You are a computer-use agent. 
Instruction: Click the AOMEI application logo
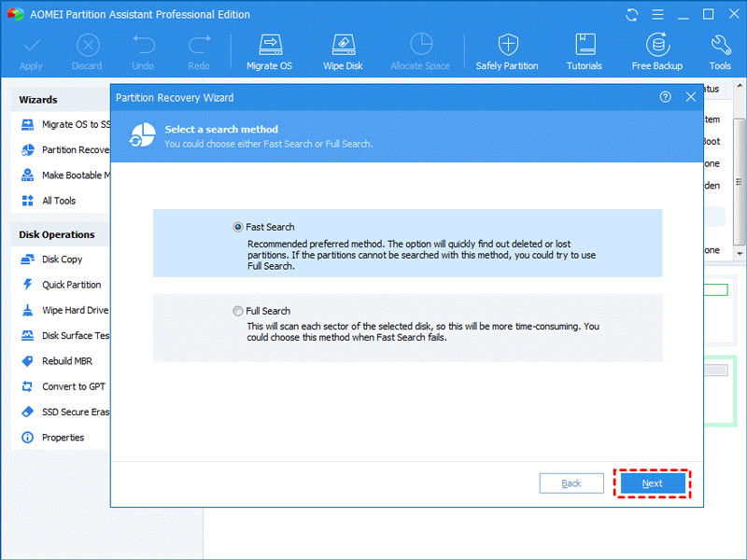15,14
